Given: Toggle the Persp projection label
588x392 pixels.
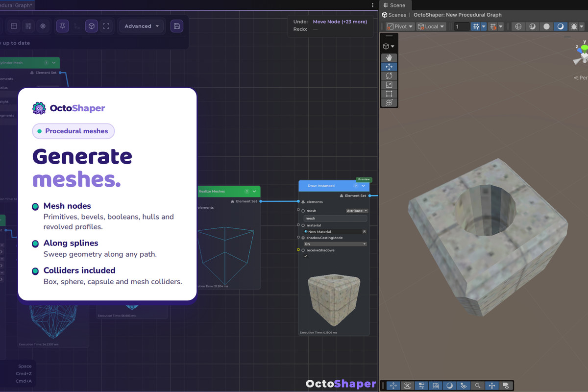Looking at the screenshot, I should [x=581, y=77].
